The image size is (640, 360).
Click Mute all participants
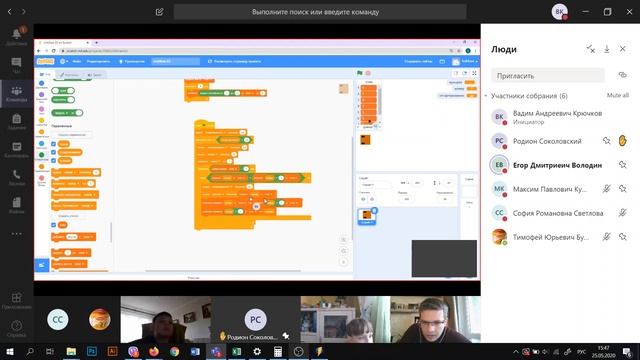[618, 96]
